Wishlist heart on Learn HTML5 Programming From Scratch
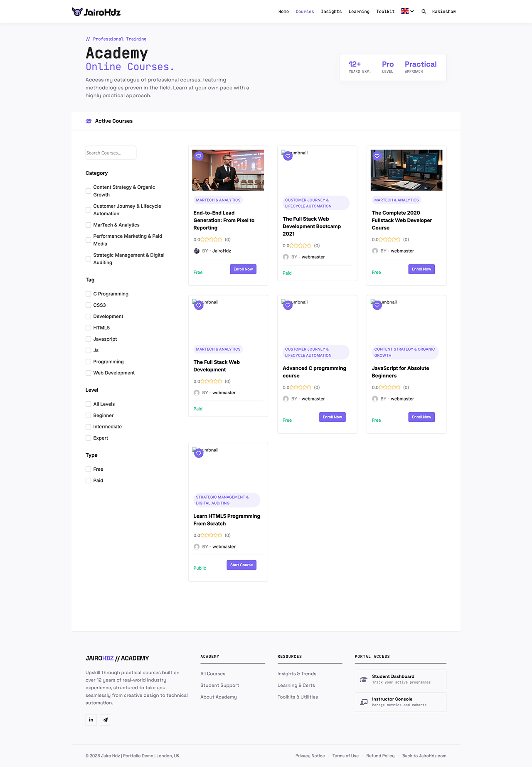532x767 pixels. (199, 453)
